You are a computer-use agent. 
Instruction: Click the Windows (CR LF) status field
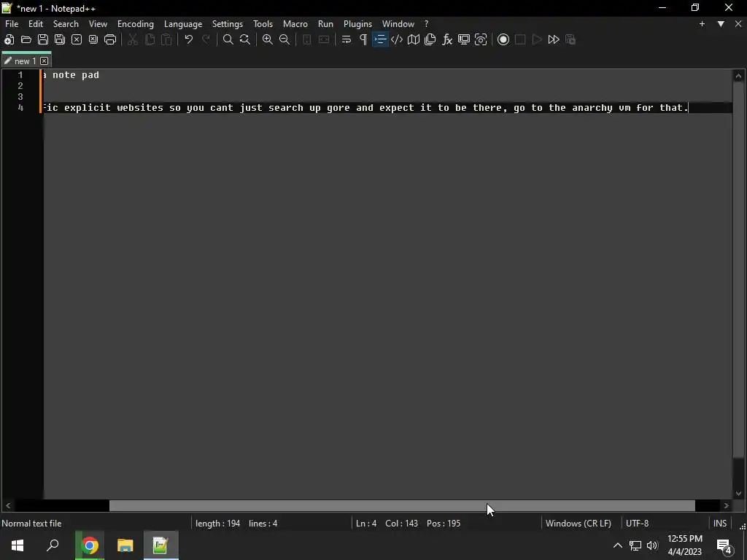[578, 524]
